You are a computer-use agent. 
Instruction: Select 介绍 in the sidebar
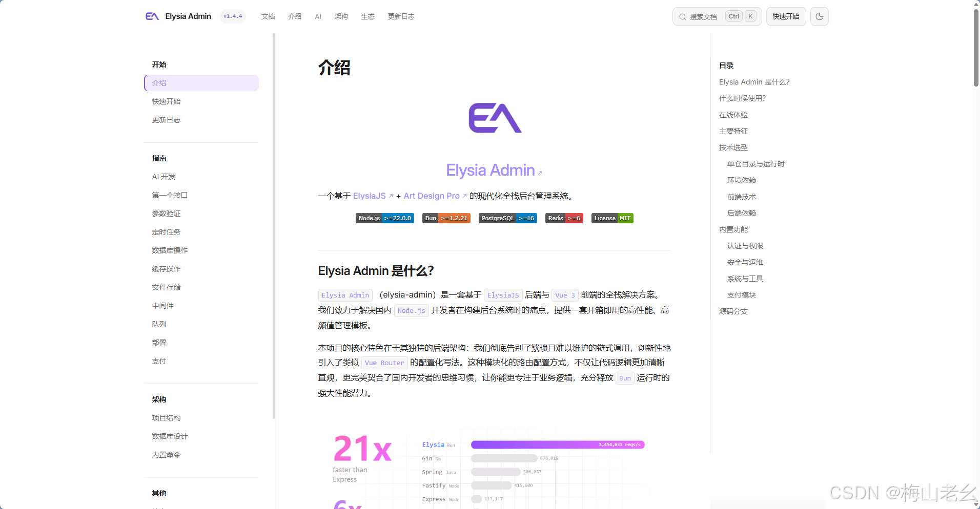click(x=201, y=83)
